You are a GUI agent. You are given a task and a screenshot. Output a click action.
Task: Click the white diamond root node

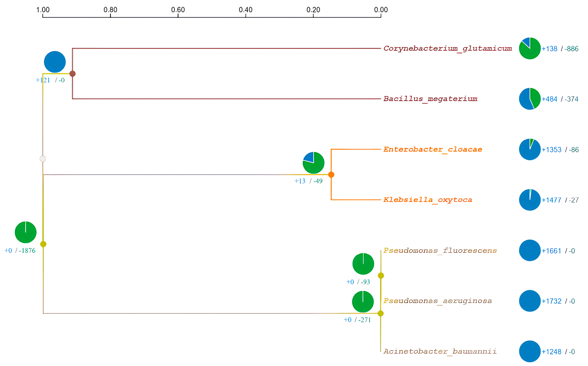point(43,159)
